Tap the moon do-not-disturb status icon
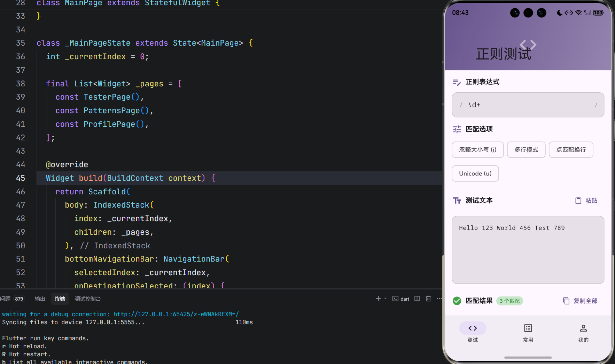The width and height of the screenshot is (615, 364). pyautogui.click(x=560, y=13)
